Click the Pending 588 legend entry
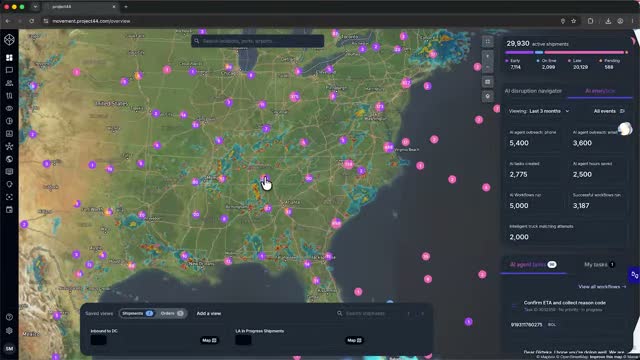The height and width of the screenshot is (360, 640). click(x=610, y=64)
